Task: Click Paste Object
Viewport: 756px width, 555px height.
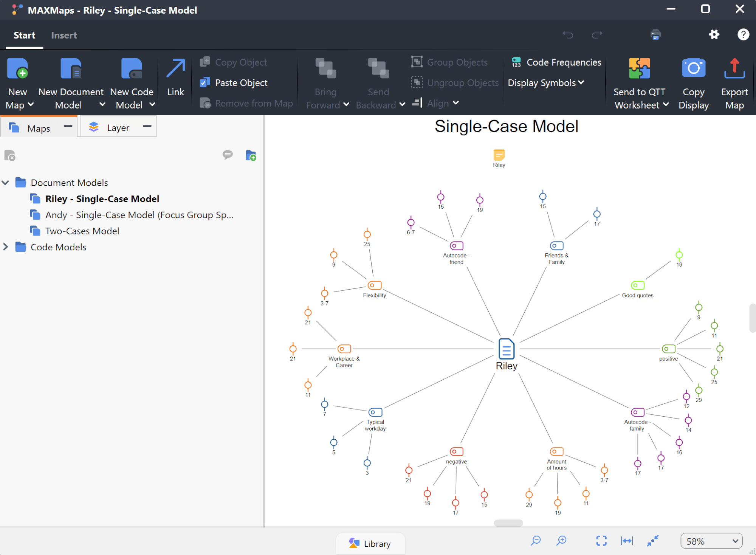Action: [x=234, y=83]
